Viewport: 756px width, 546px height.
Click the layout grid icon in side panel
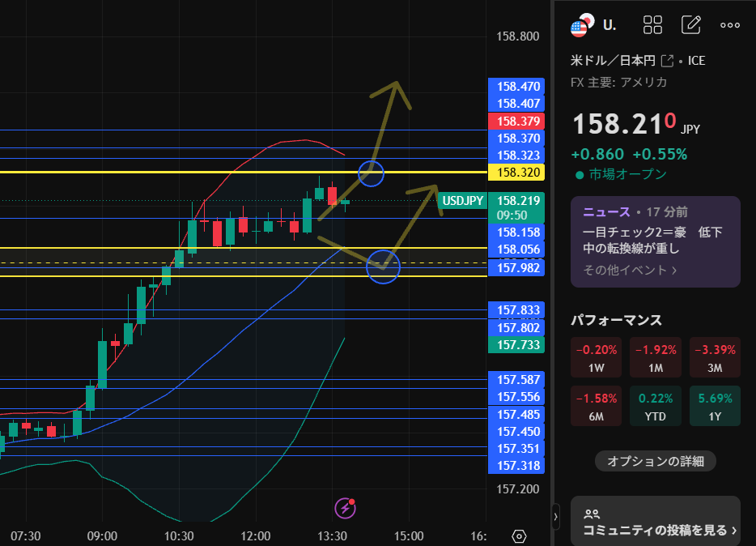(x=653, y=24)
